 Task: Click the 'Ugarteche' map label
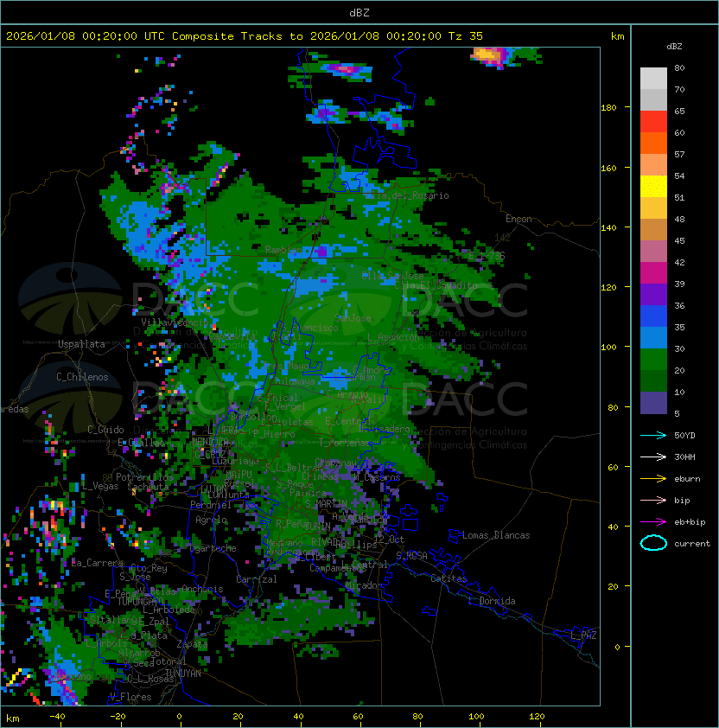pyautogui.click(x=213, y=548)
